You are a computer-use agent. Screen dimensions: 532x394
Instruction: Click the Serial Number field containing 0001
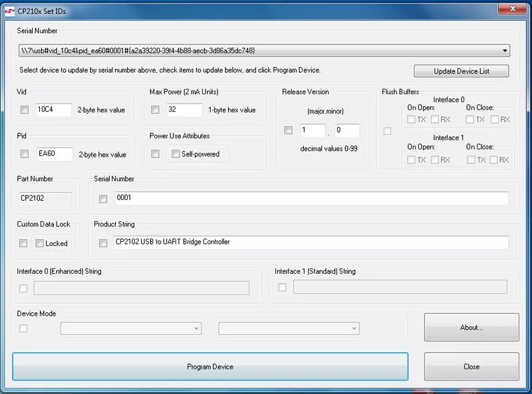pyautogui.click(x=311, y=198)
